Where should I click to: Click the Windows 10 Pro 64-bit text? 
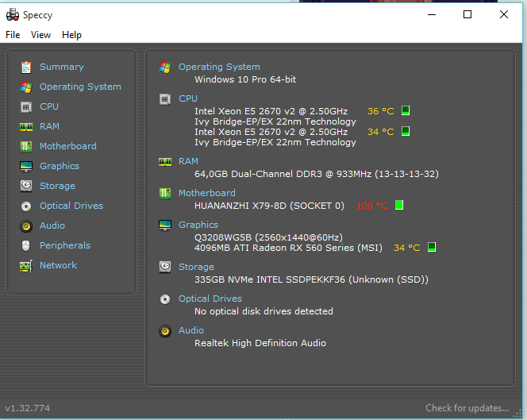point(245,79)
